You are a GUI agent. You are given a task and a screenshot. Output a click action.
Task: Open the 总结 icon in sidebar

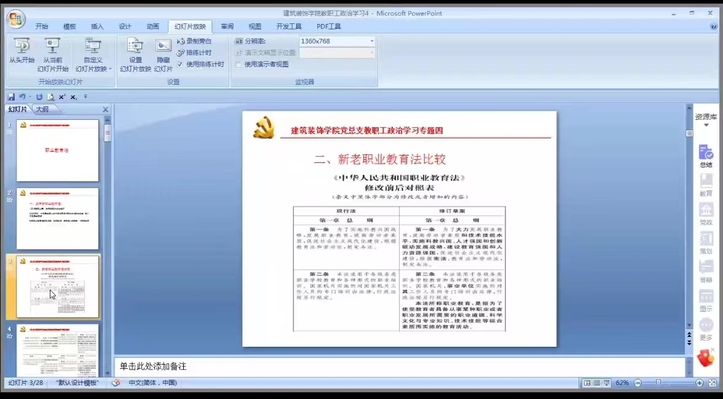[x=705, y=156]
